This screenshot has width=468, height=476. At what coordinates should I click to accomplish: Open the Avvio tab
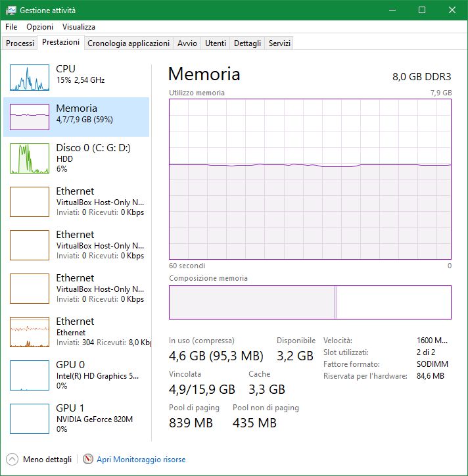(187, 43)
